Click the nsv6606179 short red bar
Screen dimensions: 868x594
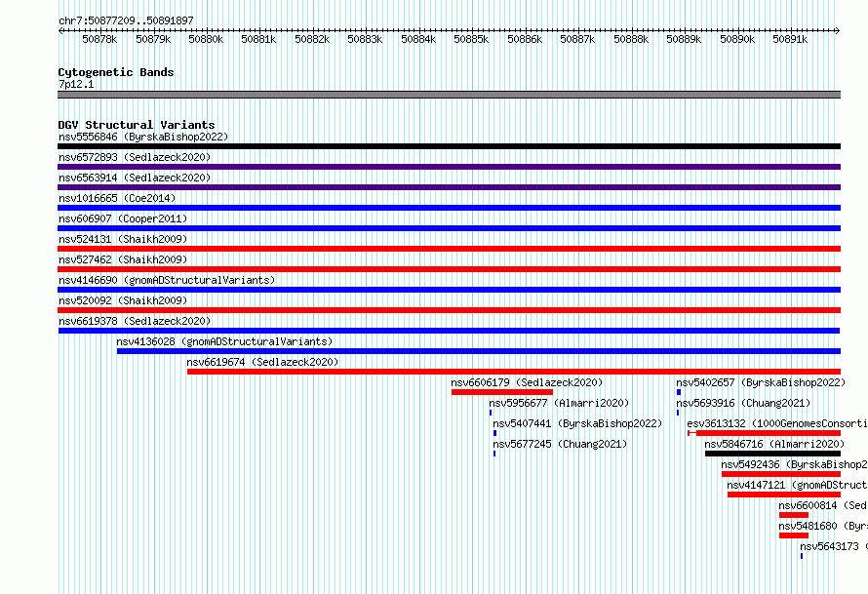(502, 392)
